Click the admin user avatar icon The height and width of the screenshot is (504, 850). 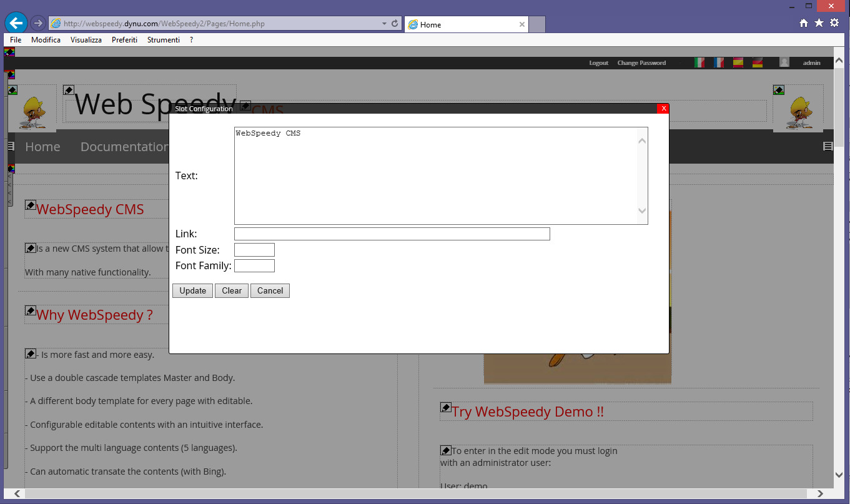coord(784,62)
